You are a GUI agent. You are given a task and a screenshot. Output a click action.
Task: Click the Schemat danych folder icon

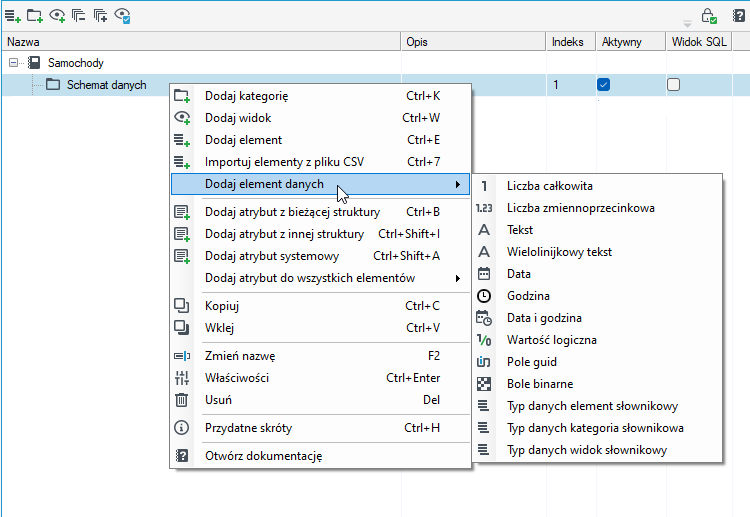tap(53, 85)
